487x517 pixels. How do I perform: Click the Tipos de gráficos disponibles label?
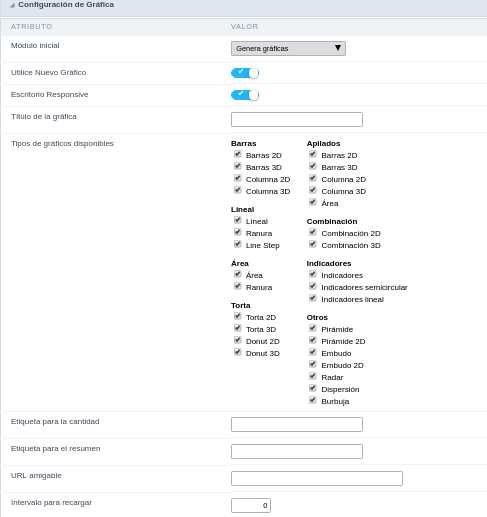coord(62,144)
